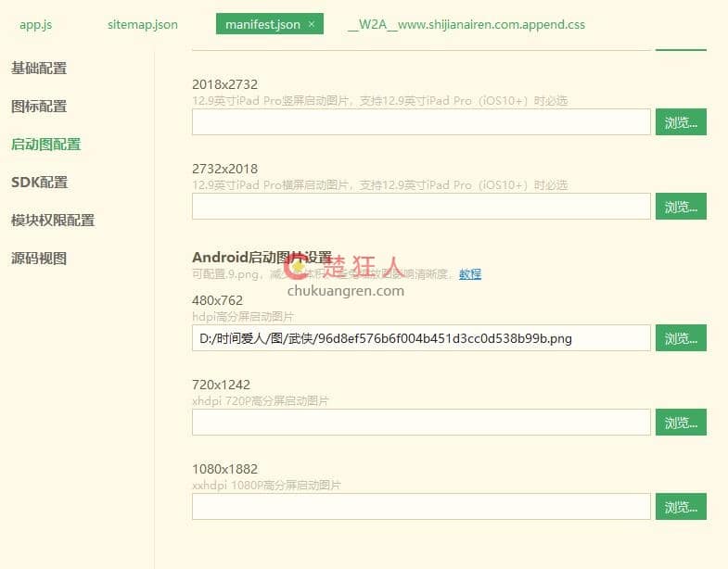This screenshot has width=728, height=569.
Task: Browse for the 2018x2732 image
Action: (681, 122)
